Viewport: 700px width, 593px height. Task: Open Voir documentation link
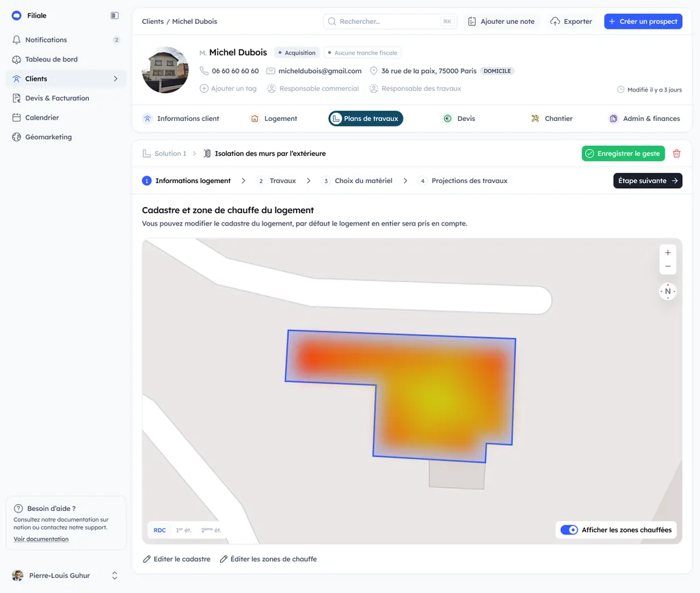pos(41,539)
